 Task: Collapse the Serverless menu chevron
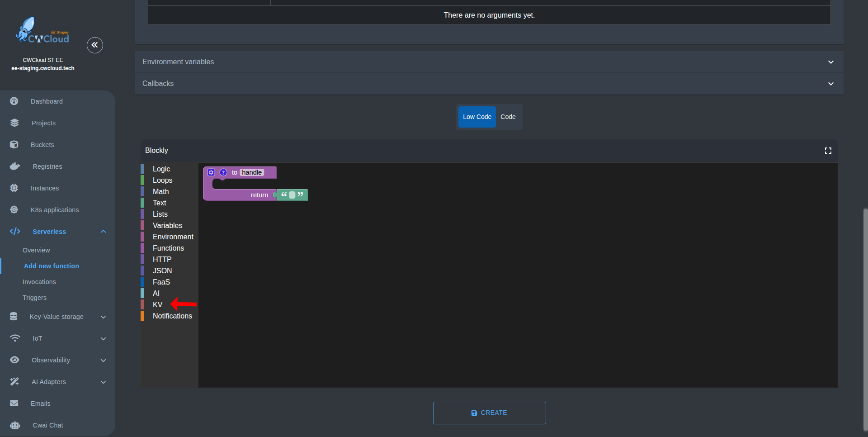click(x=103, y=231)
